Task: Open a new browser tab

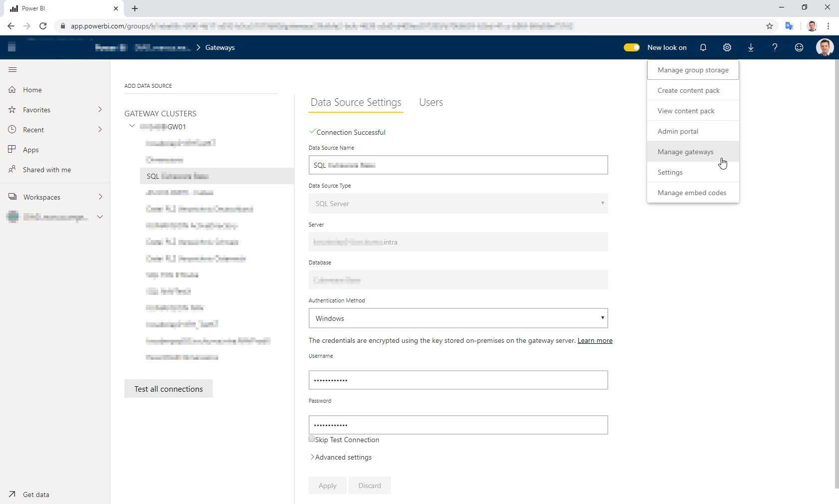Action: 135,8
